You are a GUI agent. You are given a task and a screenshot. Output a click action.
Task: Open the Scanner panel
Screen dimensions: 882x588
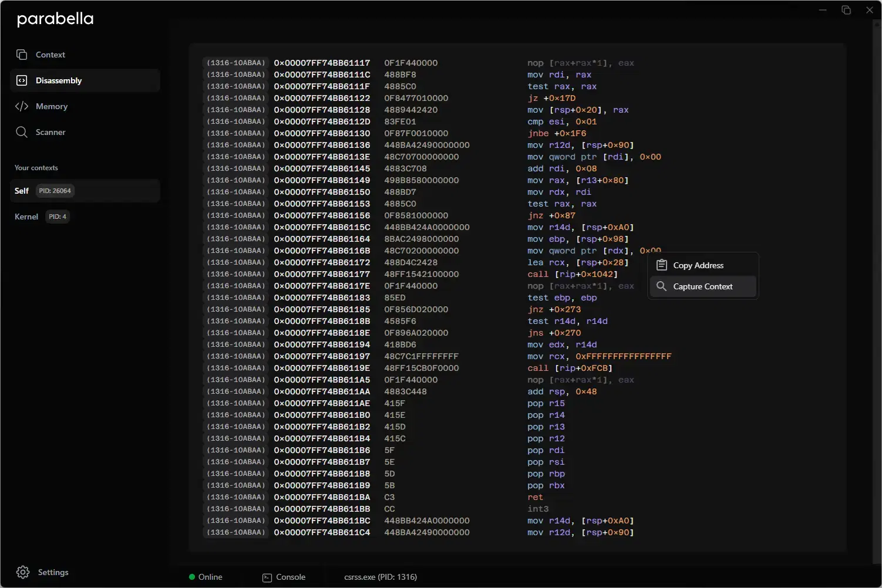coord(50,132)
